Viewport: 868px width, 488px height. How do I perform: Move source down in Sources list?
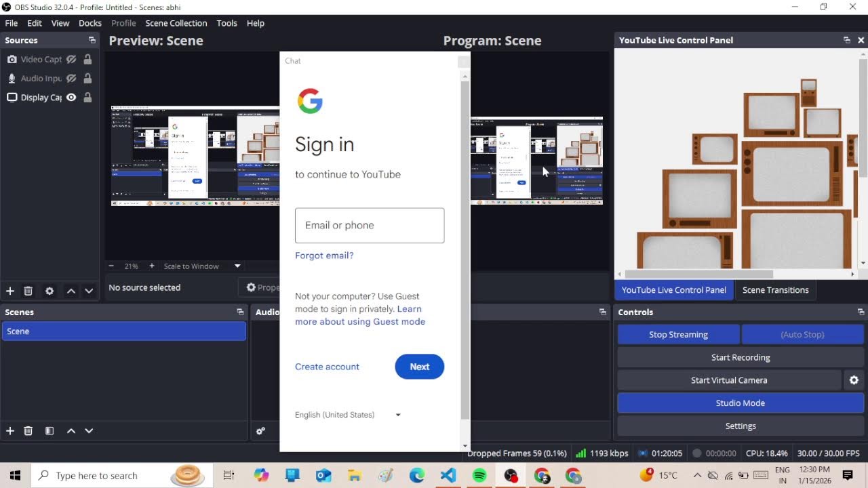pos(89,291)
